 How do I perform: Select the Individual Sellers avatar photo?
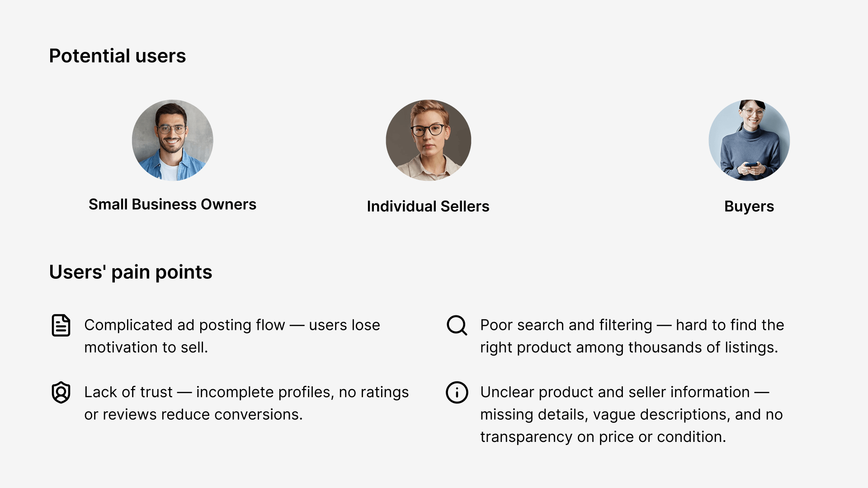pos(429,140)
